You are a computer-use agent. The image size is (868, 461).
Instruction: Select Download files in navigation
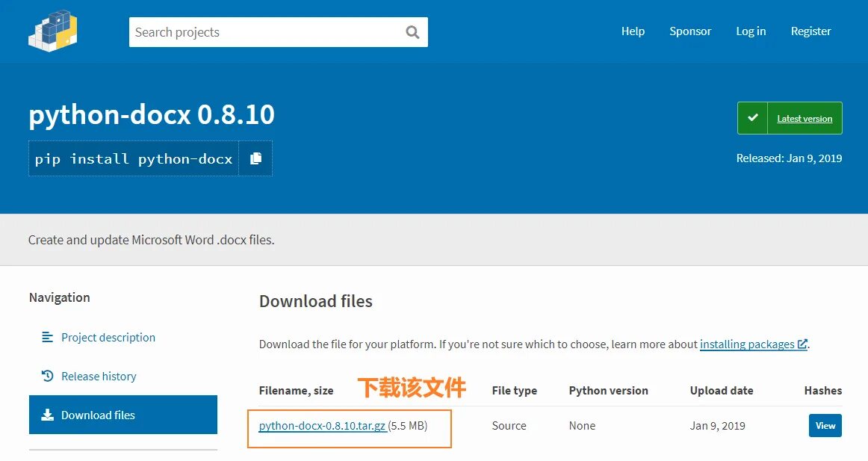click(x=123, y=415)
